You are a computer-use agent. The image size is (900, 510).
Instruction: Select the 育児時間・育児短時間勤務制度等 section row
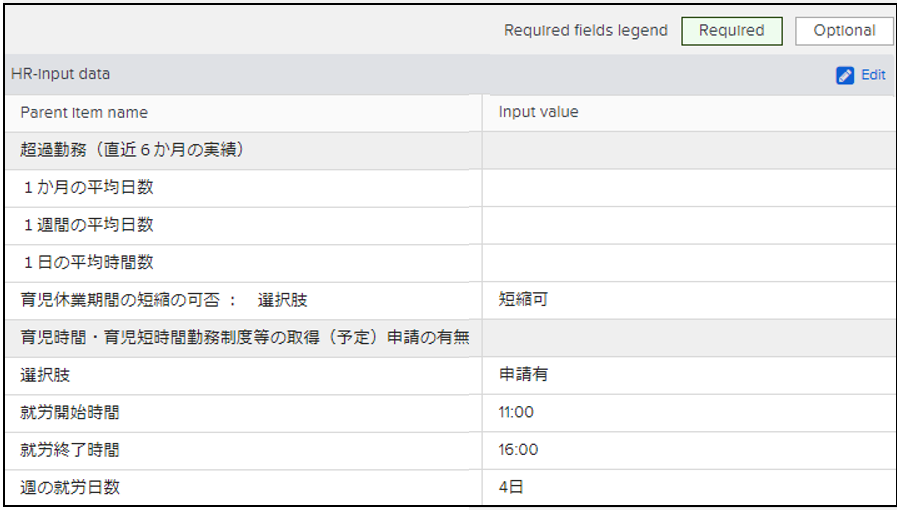click(244, 338)
